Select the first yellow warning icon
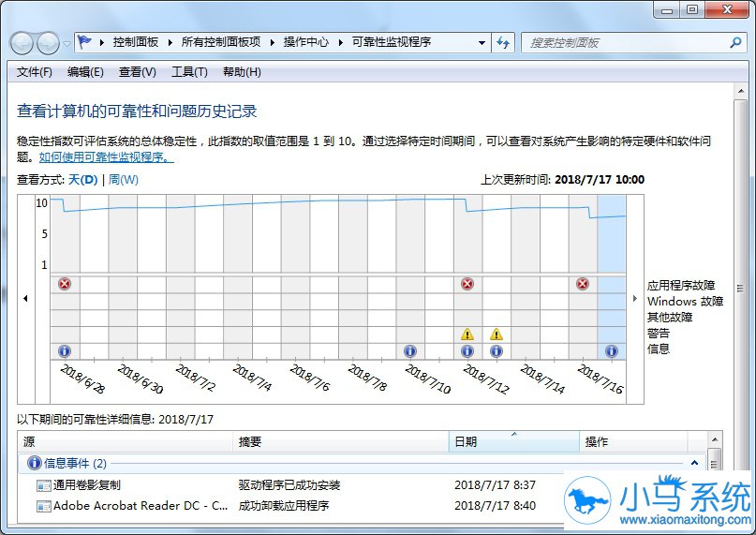The height and width of the screenshot is (535, 756). click(467, 334)
